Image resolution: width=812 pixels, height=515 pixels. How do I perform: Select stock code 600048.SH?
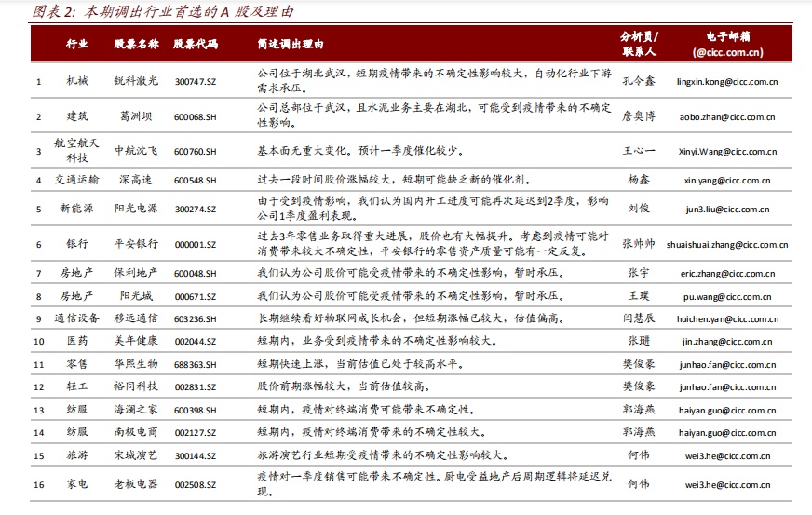(x=196, y=274)
